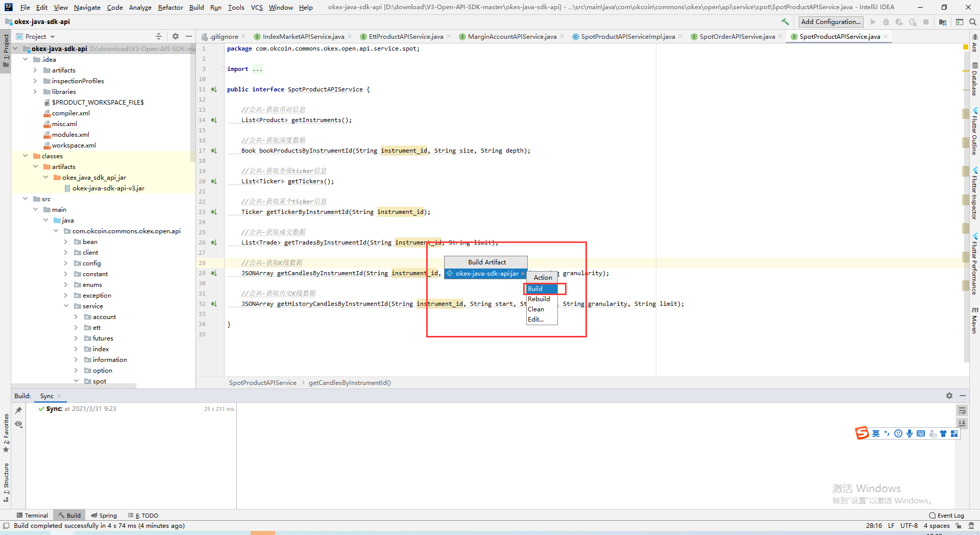
Task: Click the Stop square icon in the toolbar
Action: point(926,22)
